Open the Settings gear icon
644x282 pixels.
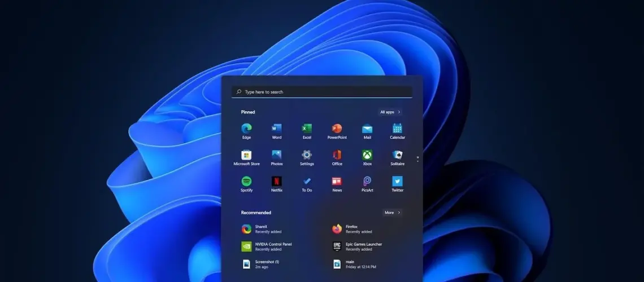[x=307, y=155]
